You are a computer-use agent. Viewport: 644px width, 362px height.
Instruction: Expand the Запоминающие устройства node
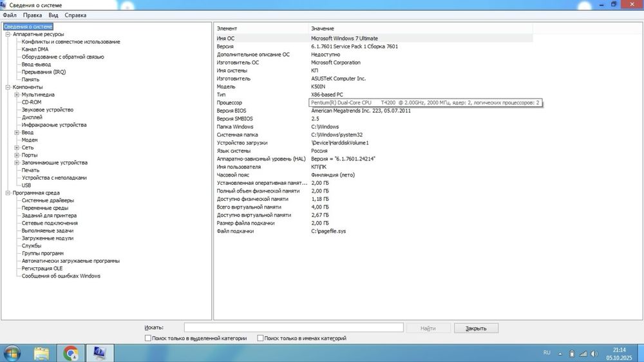coord(17,163)
